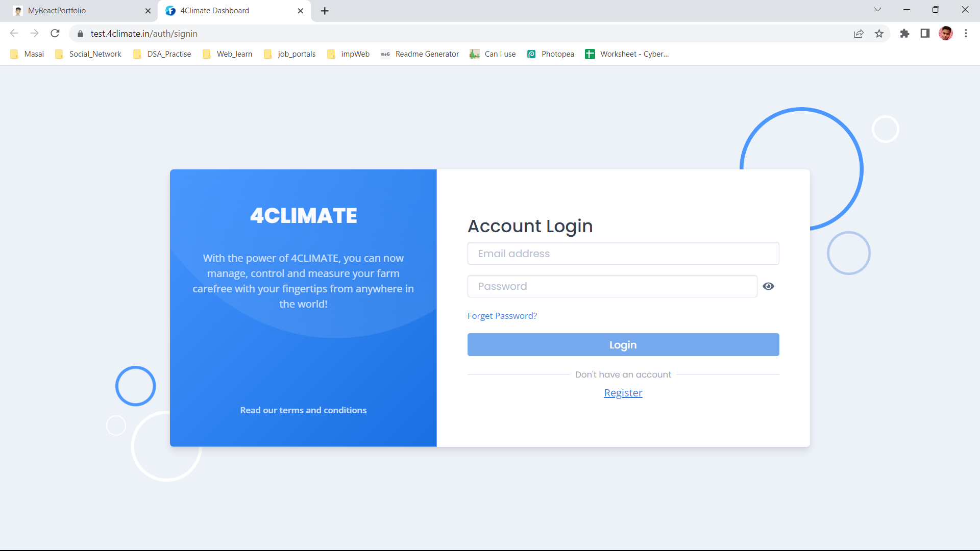This screenshot has height=551, width=980.
Task: Open Photopea bookmark
Action: (x=550, y=54)
